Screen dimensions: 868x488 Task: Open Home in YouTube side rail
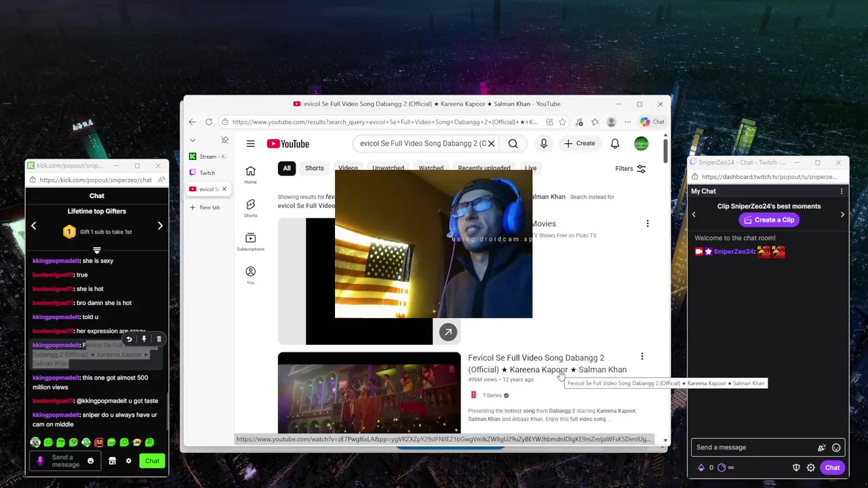point(250,175)
